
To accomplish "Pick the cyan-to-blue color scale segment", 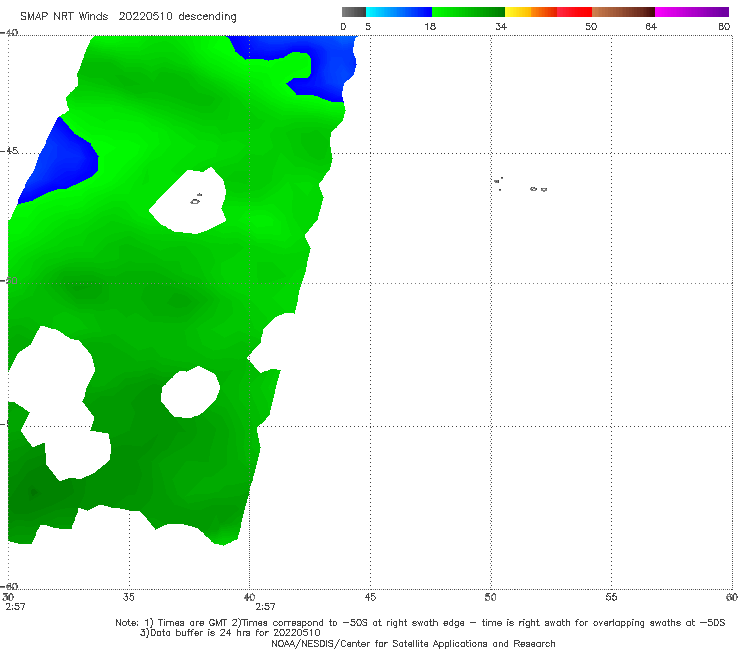I will click(399, 12).
